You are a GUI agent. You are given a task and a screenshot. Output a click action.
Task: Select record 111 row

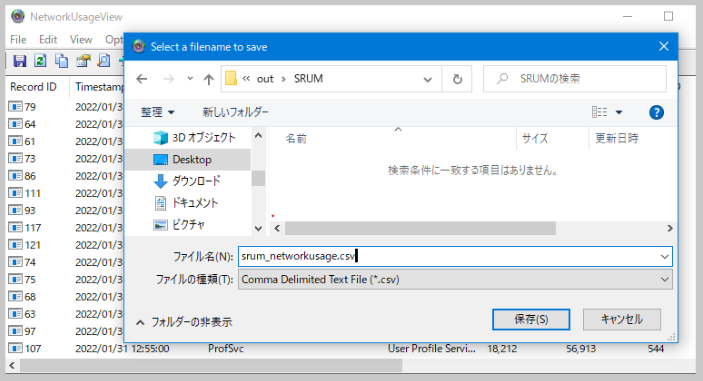point(65,193)
